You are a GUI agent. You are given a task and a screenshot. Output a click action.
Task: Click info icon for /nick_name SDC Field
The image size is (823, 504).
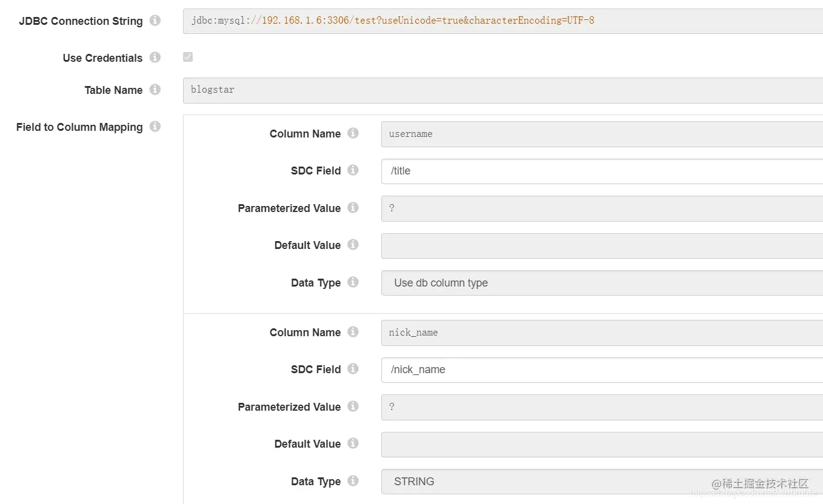tap(353, 369)
